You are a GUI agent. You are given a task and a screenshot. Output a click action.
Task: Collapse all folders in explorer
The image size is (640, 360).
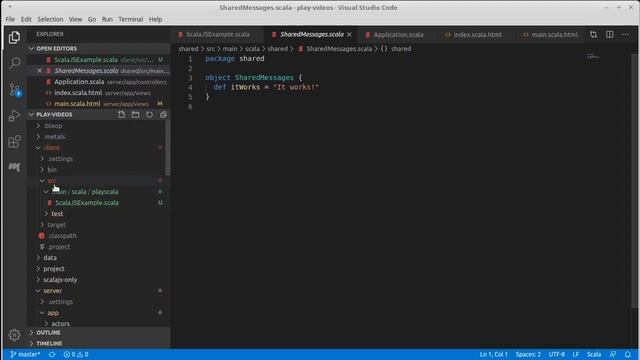pyautogui.click(x=163, y=115)
